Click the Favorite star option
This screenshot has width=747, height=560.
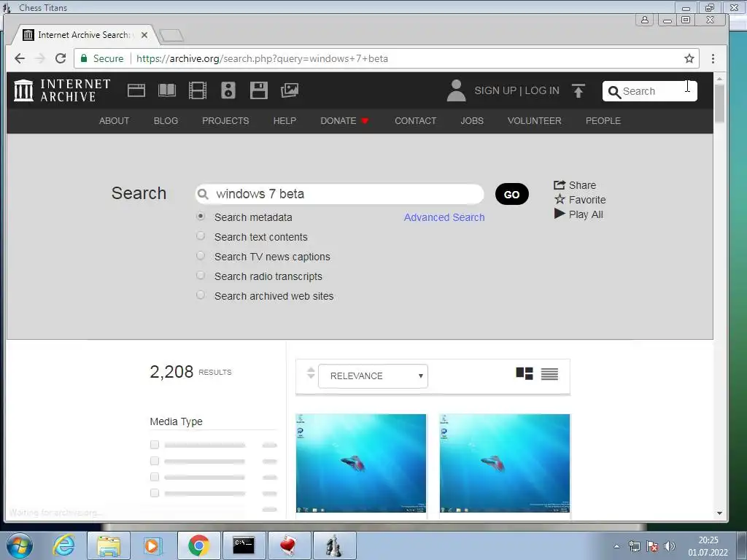580,200
